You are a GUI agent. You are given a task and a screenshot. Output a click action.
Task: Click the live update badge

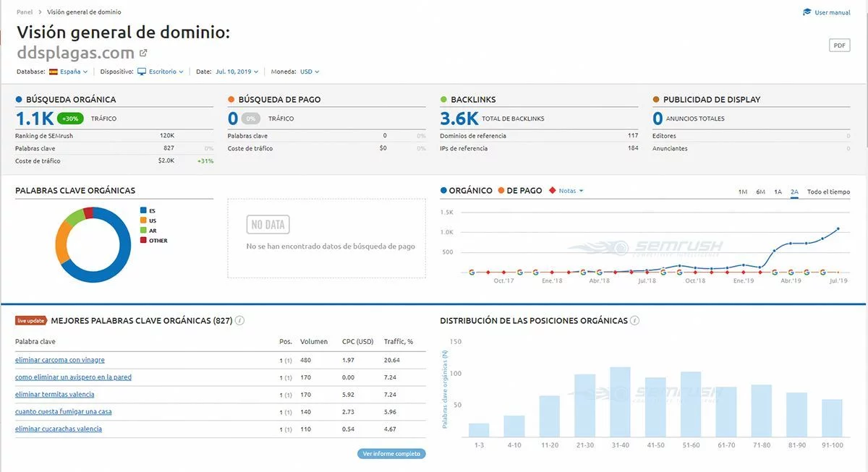point(32,320)
